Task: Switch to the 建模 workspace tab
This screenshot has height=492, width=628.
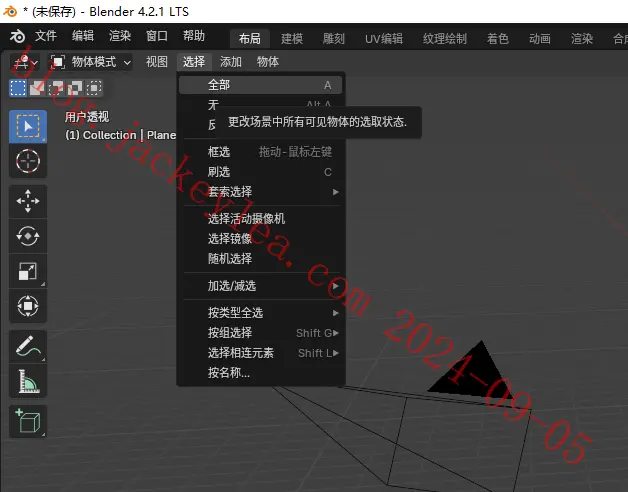Action: pos(292,39)
